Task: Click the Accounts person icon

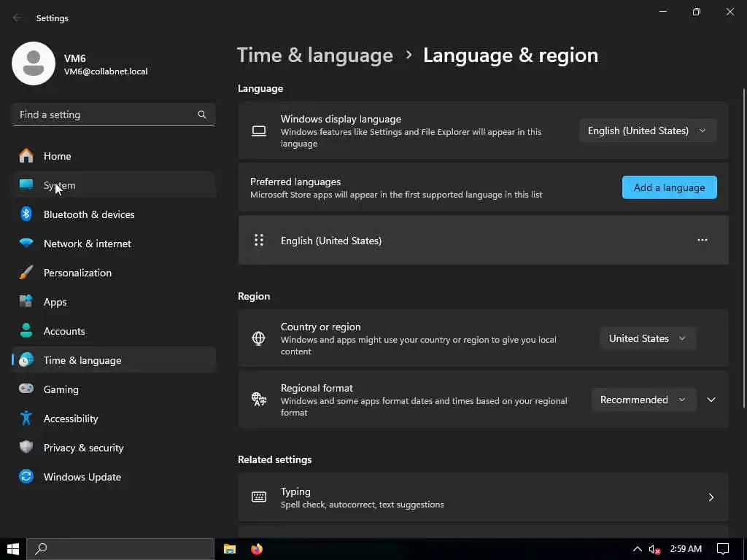Action: point(26,330)
